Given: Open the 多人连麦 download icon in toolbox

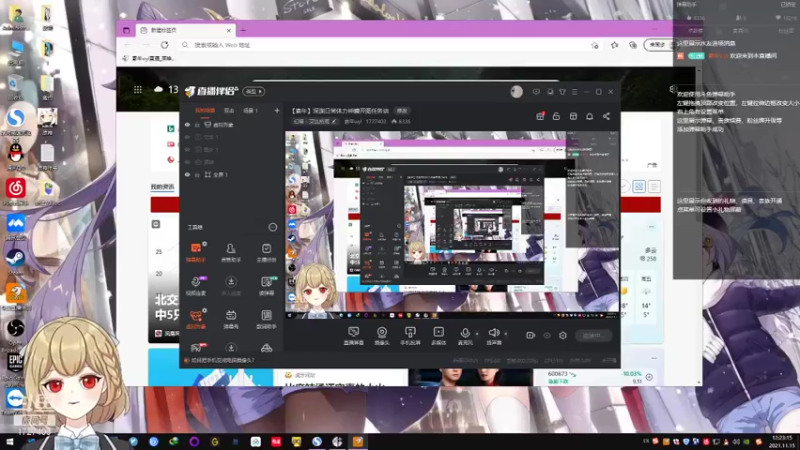Looking at the screenshot, I should (231, 286).
